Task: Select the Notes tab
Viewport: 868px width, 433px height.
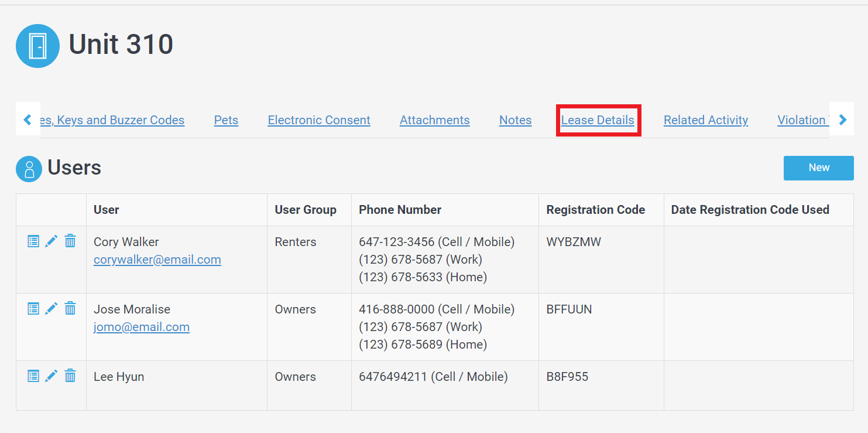Action: click(x=515, y=120)
